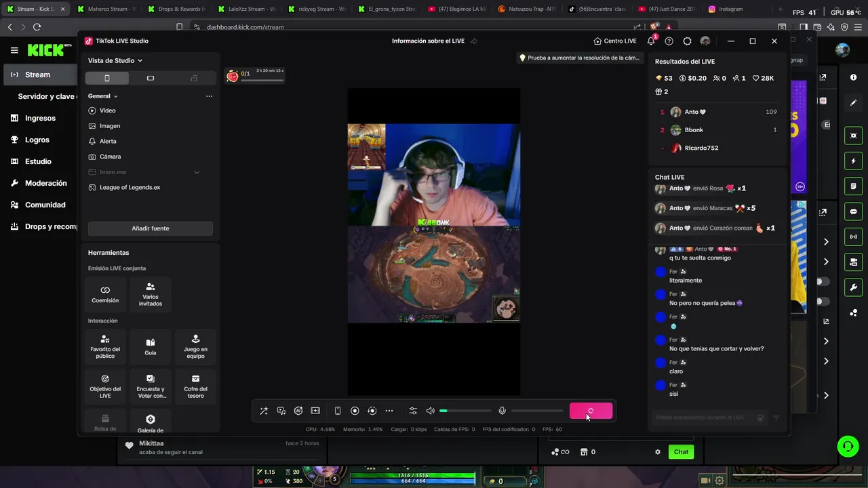Open the AI tools icon in toolbar
Viewport: 868px width, 488px height.
coord(298,411)
